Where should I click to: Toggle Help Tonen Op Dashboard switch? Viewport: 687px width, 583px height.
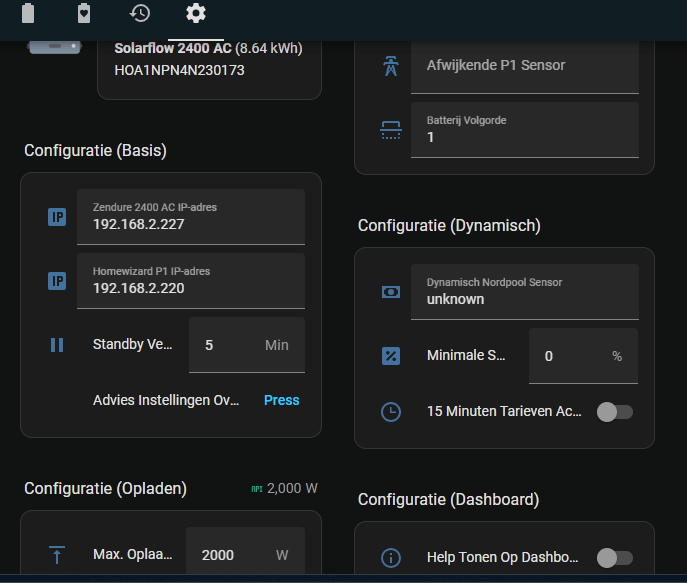pyautogui.click(x=614, y=557)
